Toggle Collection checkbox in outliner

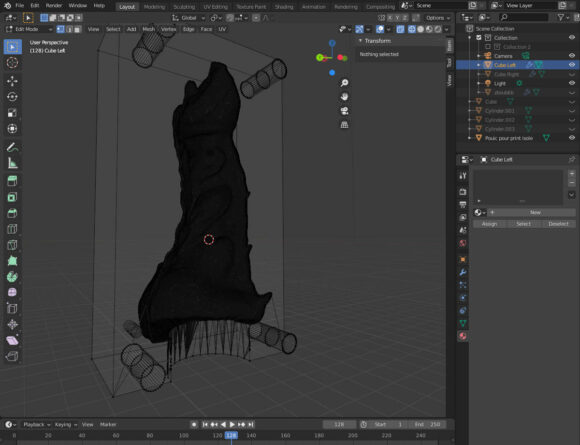pos(479,38)
